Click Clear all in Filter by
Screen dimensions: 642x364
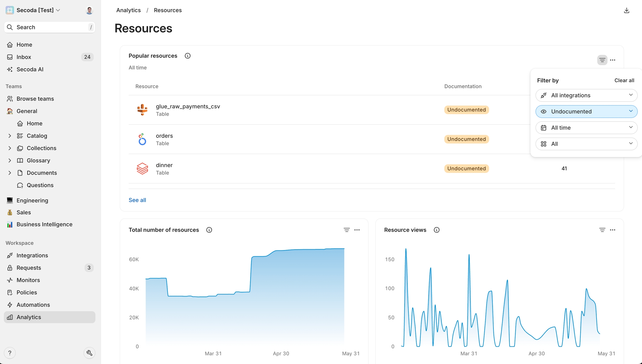point(624,80)
